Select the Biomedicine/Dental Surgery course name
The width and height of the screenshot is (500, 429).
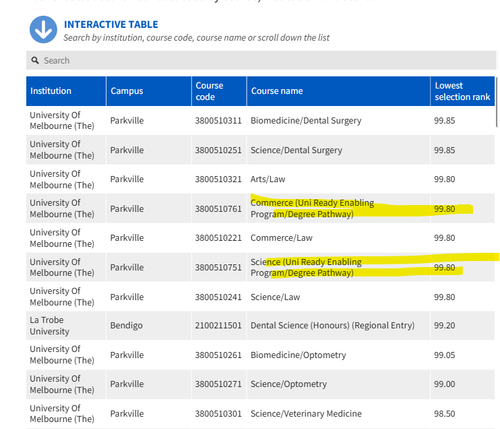[x=306, y=120]
